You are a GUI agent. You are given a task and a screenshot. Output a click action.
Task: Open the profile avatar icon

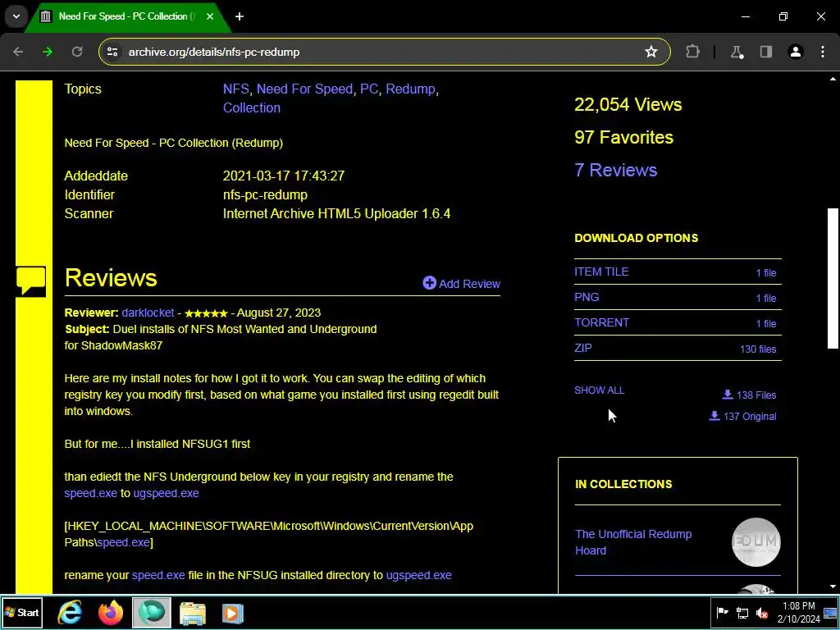click(x=796, y=52)
